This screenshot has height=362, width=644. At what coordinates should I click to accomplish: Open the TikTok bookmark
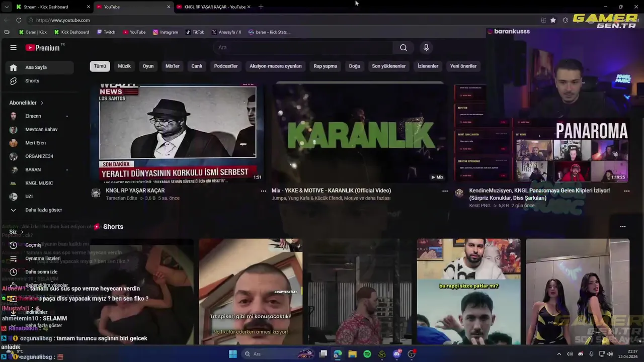195,32
